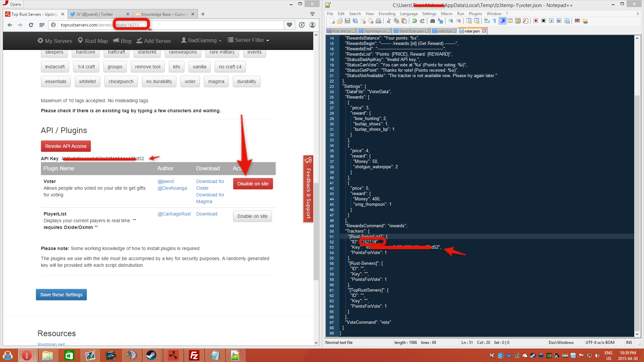Toggle show all characters pilcrow icon
Image resolution: width=644 pixels, height=362 pixels.
pyautogui.click(x=494, y=21)
